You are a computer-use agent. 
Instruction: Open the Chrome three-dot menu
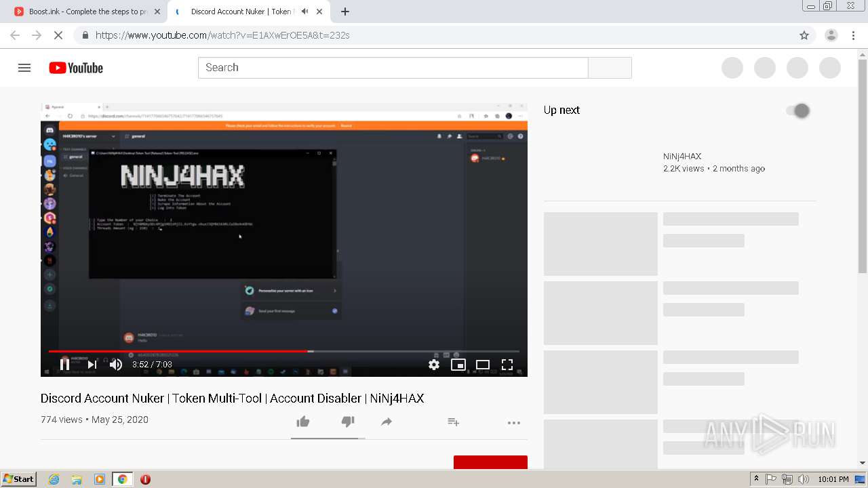pos(854,35)
